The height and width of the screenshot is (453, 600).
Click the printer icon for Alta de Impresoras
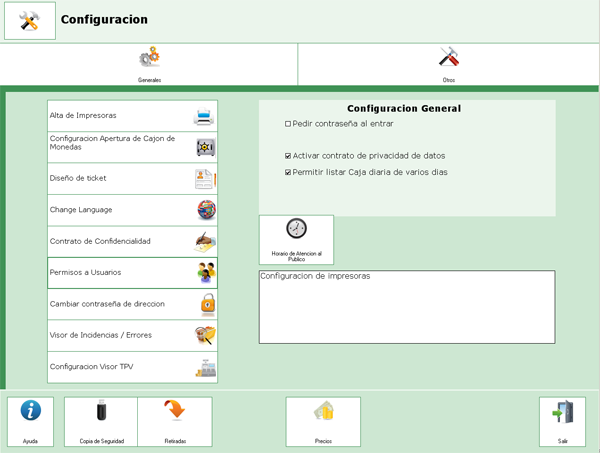tap(204, 116)
